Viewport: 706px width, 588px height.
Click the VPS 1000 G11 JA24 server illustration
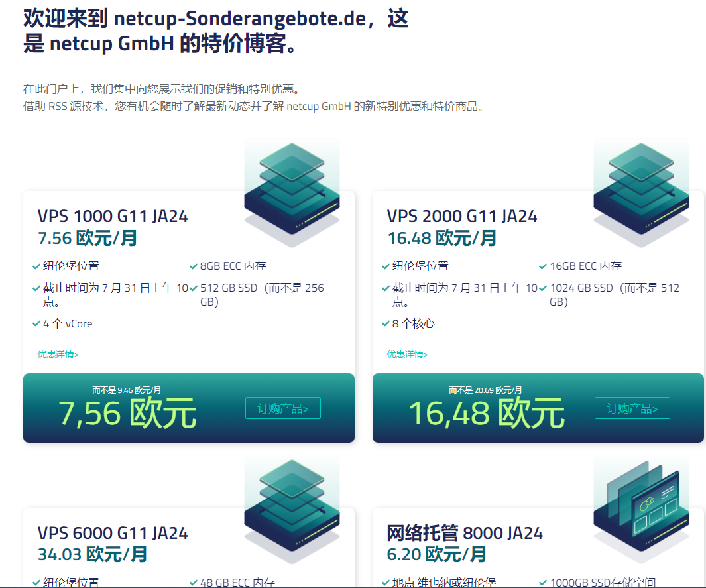coord(292,194)
